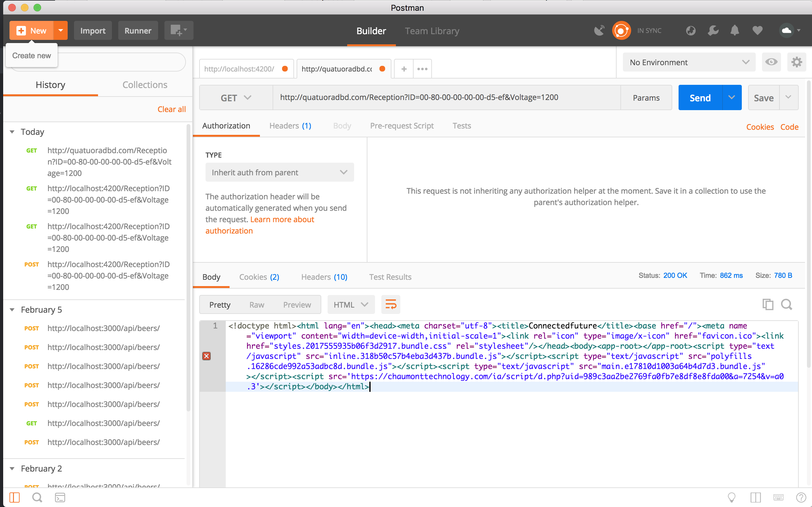Open the tab options ellipsis menu

[422, 69]
